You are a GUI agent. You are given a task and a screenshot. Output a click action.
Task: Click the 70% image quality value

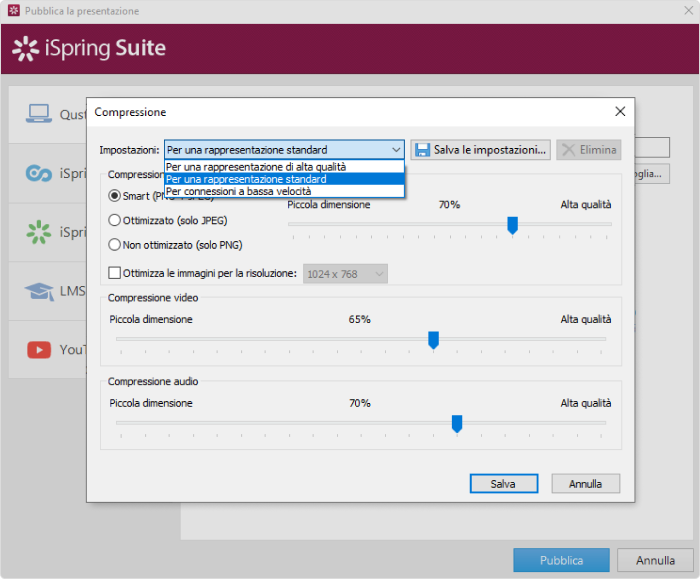[x=449, y=205]
